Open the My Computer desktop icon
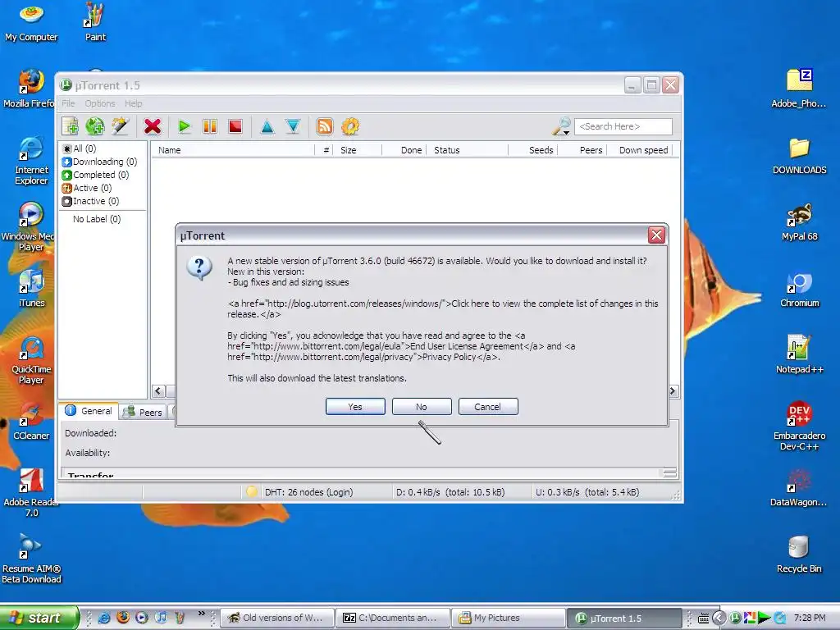 [31, 22]
